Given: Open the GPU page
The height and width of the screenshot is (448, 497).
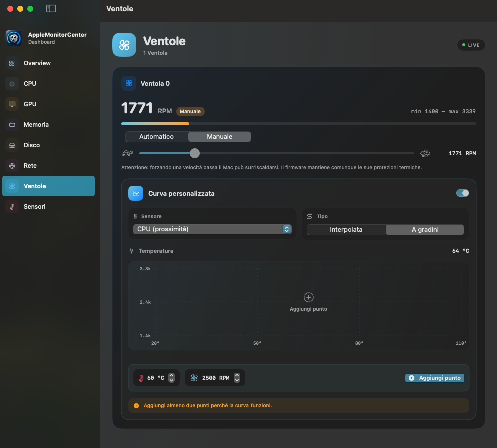Looking at the screenshot, I should pos(48,104).
